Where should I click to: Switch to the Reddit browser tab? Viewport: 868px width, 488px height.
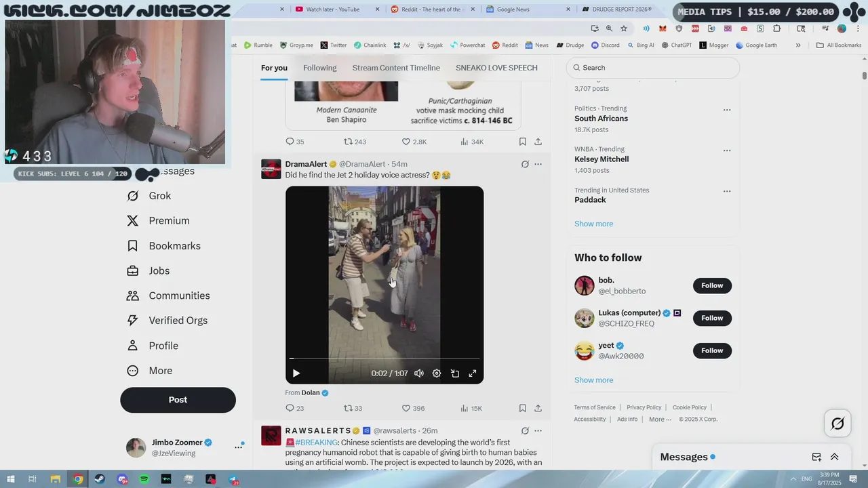tap(434, 9)
